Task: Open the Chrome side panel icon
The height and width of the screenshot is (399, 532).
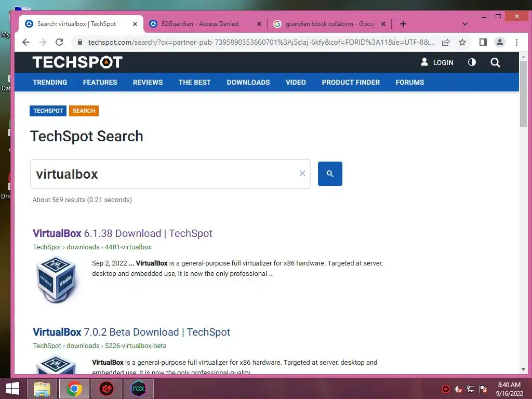Action: pos(483,42)
